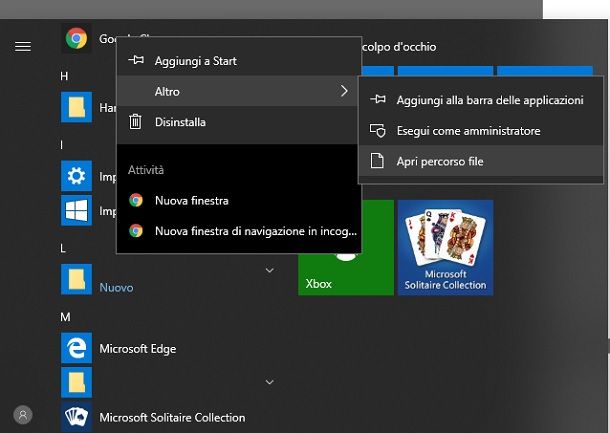This screenshot has height=433, width=610.
Task: Click Esegui come amministratore
Action: [x=467, y=131]
